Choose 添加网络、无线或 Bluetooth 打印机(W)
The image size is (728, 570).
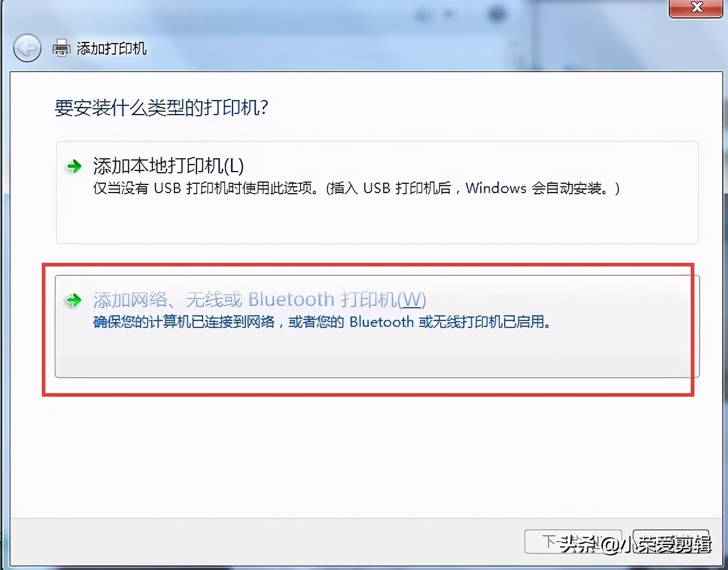260,299
